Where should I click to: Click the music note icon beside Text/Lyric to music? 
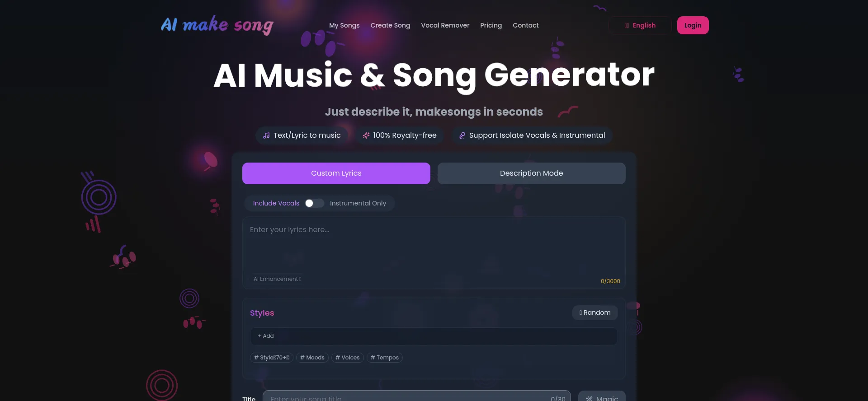(x=266, y=135)
